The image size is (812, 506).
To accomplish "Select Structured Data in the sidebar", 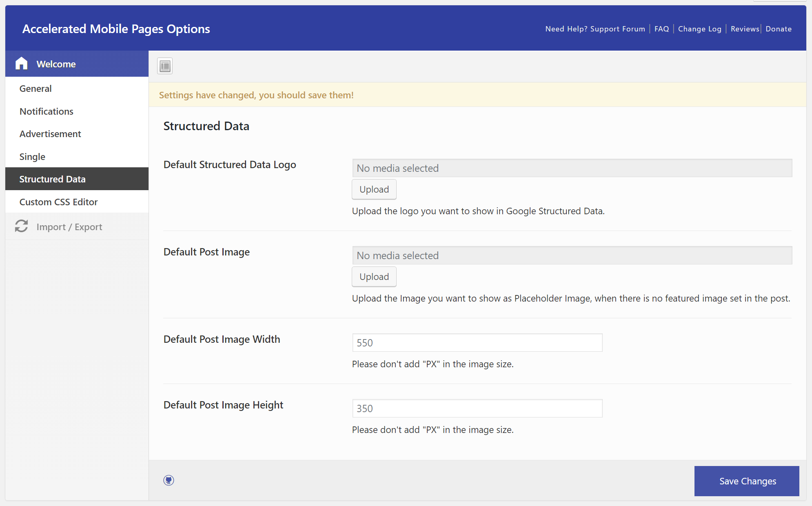I will click(77, 179).
